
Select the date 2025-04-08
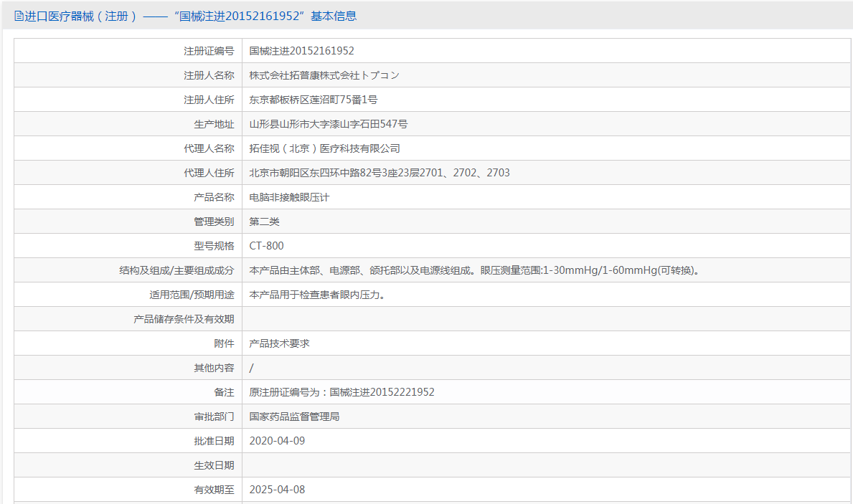pos(277,490)
